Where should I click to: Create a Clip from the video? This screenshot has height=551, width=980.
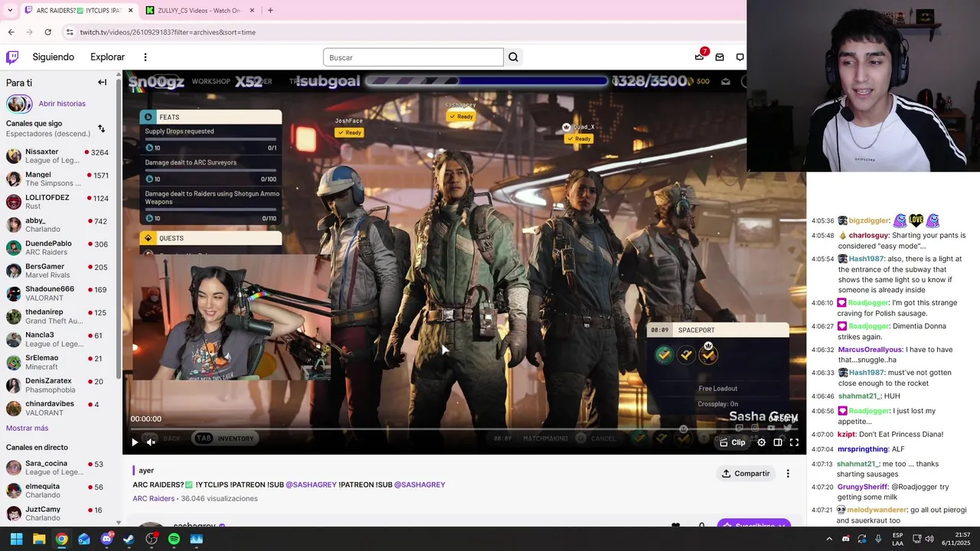pyautogui.click(x=733, y=442)
